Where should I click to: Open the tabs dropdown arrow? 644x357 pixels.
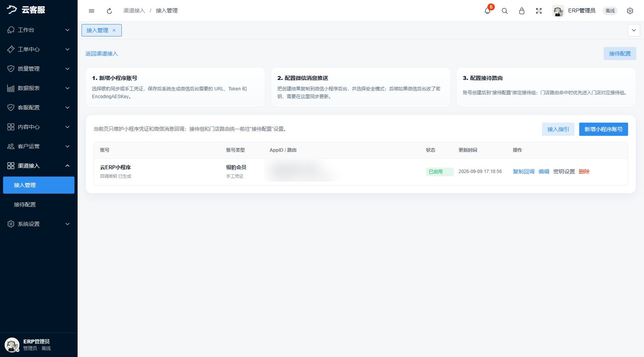click(634, 30)
